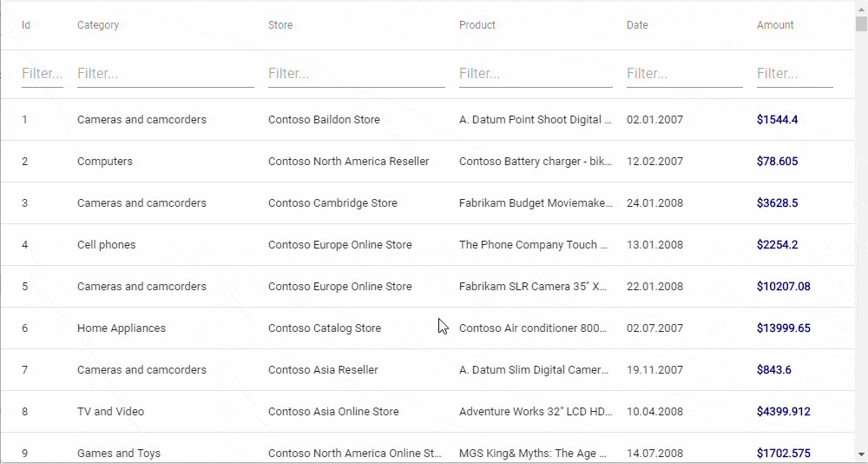The width and height of the screenshot is (868, 464).
Task: Click the Fabrikam SLR Camera product cell
Action: tap(533, 287)
